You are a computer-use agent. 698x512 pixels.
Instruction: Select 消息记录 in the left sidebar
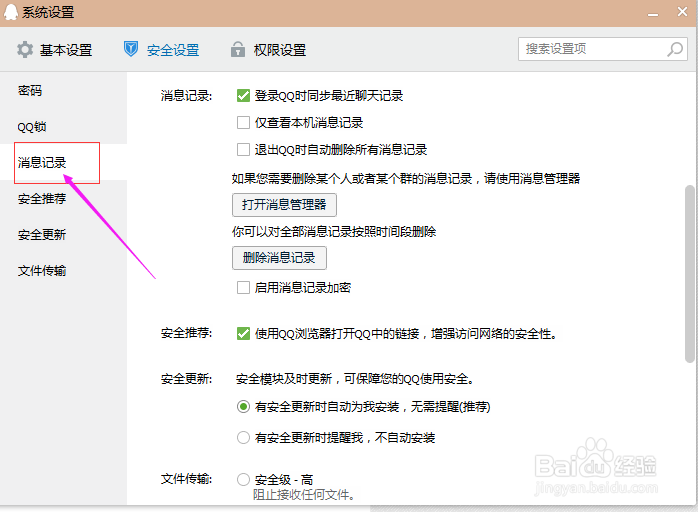point(42,163)
